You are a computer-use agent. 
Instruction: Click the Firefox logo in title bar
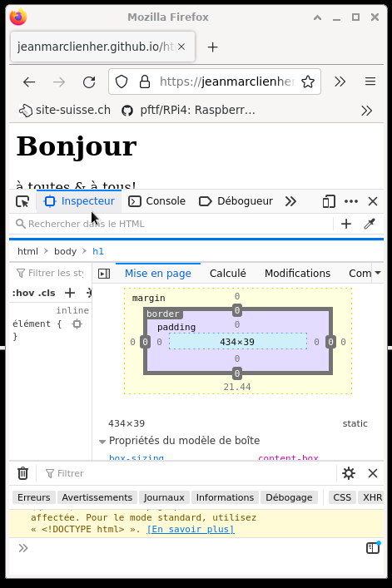coord(18,17)
